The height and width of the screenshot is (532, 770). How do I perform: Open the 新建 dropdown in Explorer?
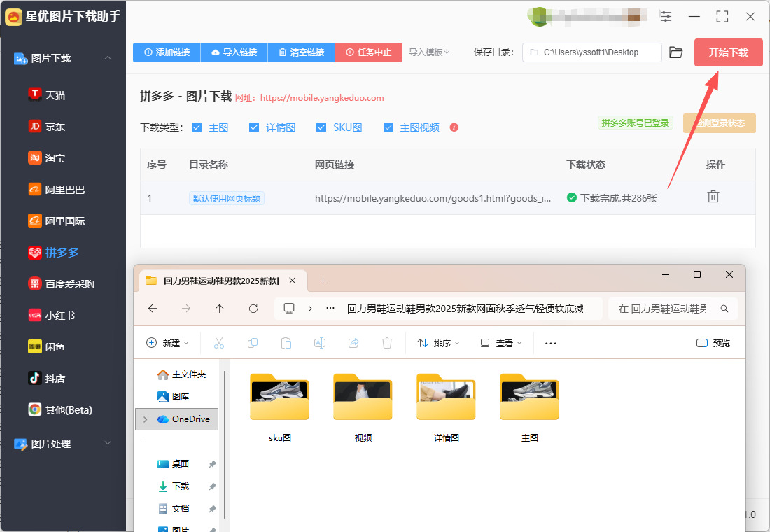tap(167, 343)
